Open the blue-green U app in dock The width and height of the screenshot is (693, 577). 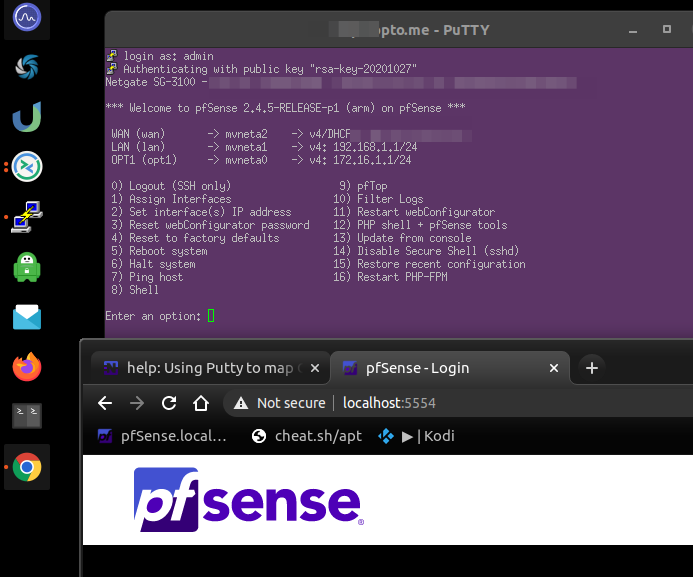[27, 117]
